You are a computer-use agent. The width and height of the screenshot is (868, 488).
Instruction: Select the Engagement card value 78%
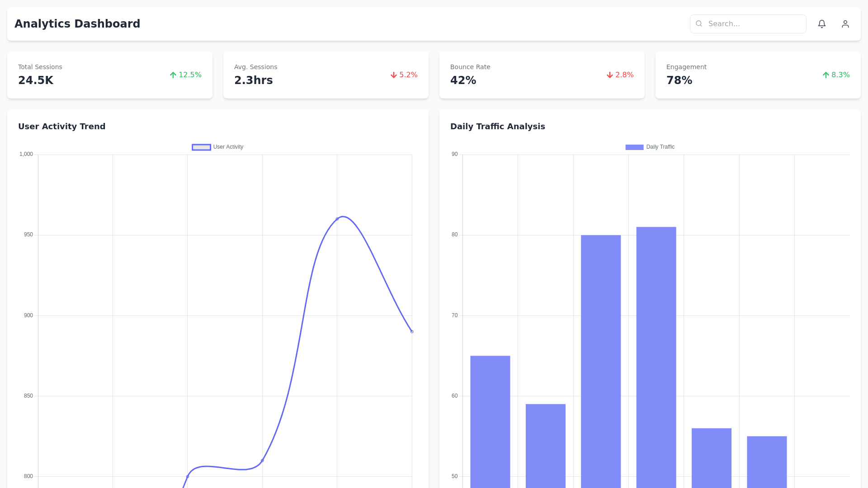point(679,80)
